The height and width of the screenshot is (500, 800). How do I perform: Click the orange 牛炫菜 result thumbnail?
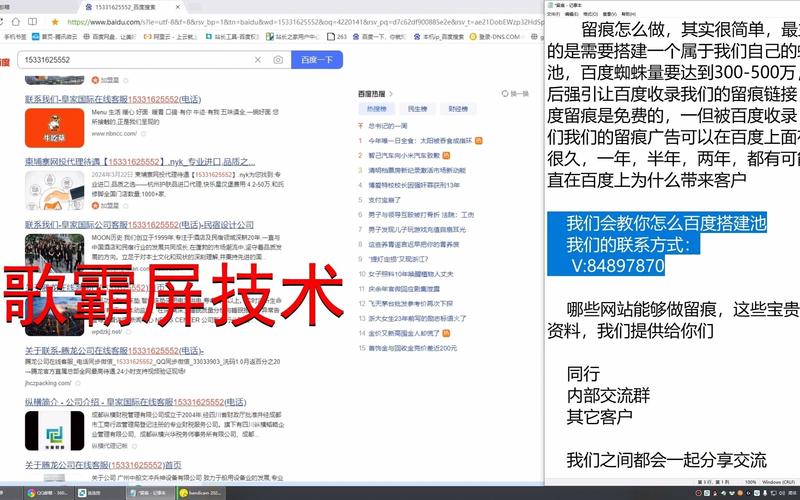[x=55, y=128]
